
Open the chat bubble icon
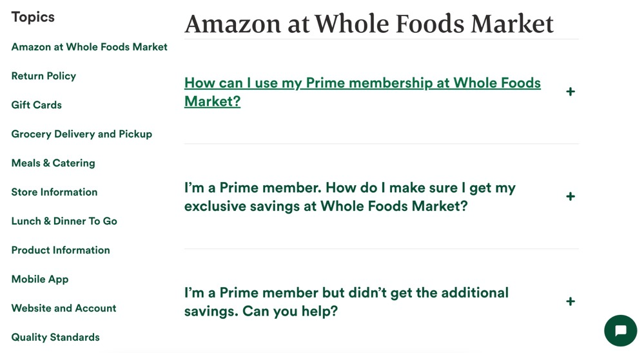pos(620,330)
